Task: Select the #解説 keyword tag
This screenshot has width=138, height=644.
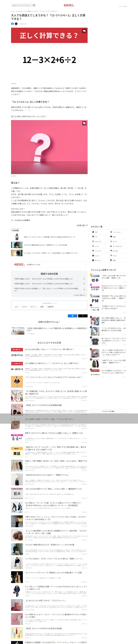Action: [42, 307]
